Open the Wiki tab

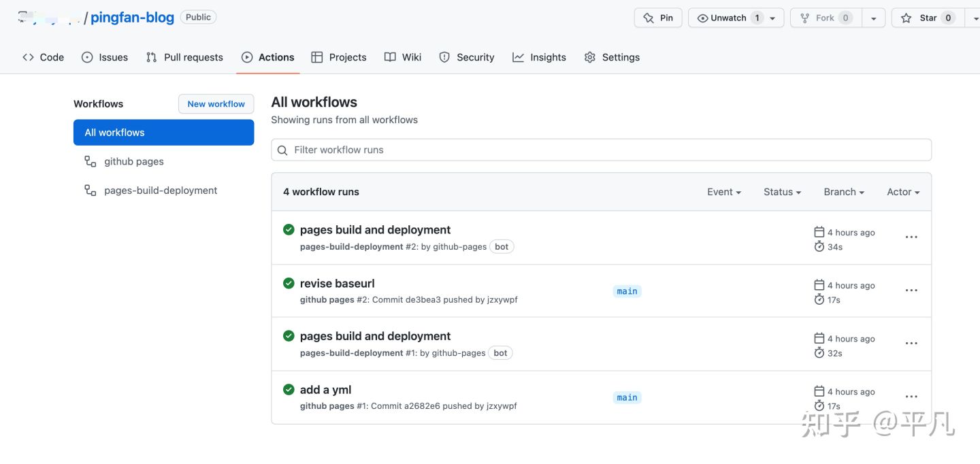point(403,57)
